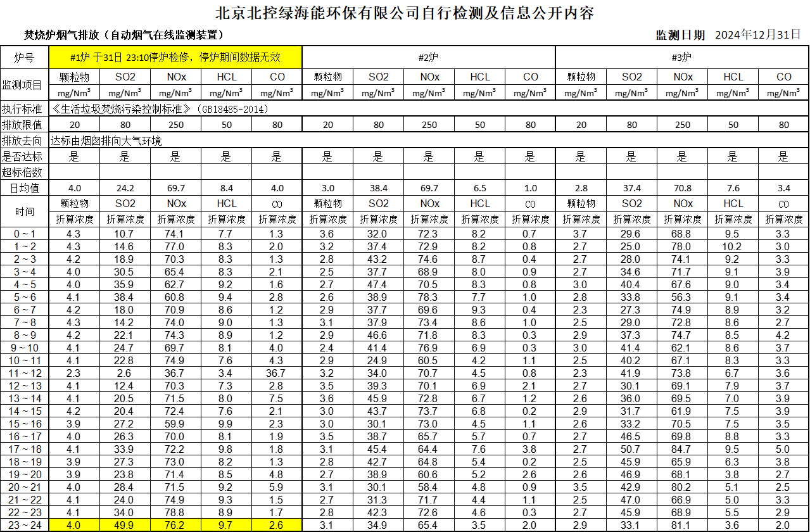Click the main title of the disclosure report
The image size is (810, 532).
click(x=405, y=13)
